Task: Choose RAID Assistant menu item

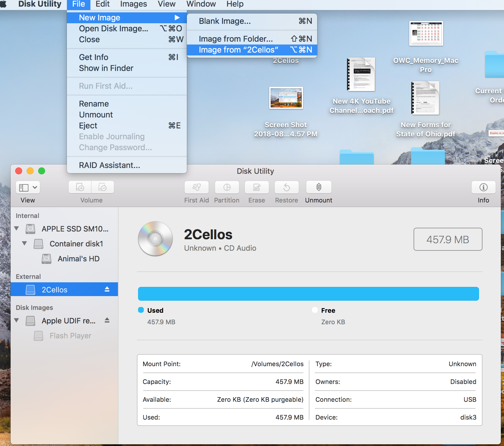Action: 127,165
